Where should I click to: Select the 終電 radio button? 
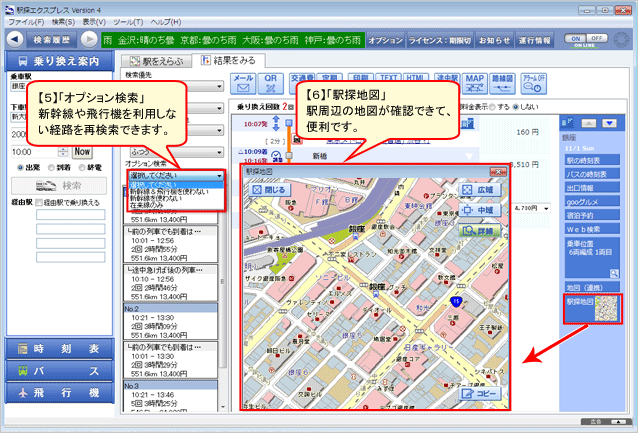pyautogui.click(x=80, y=168)
